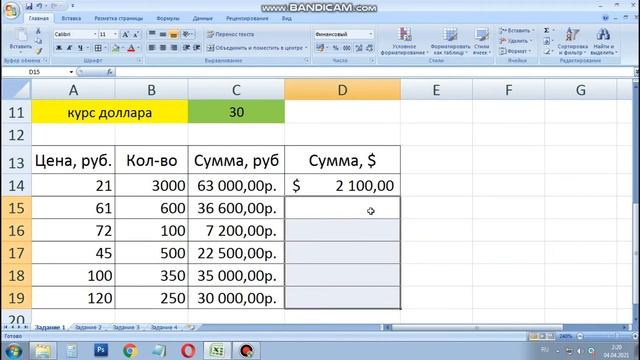Switch to Разметка страницы tab
The image size is (640, 360).
(118, 18)
